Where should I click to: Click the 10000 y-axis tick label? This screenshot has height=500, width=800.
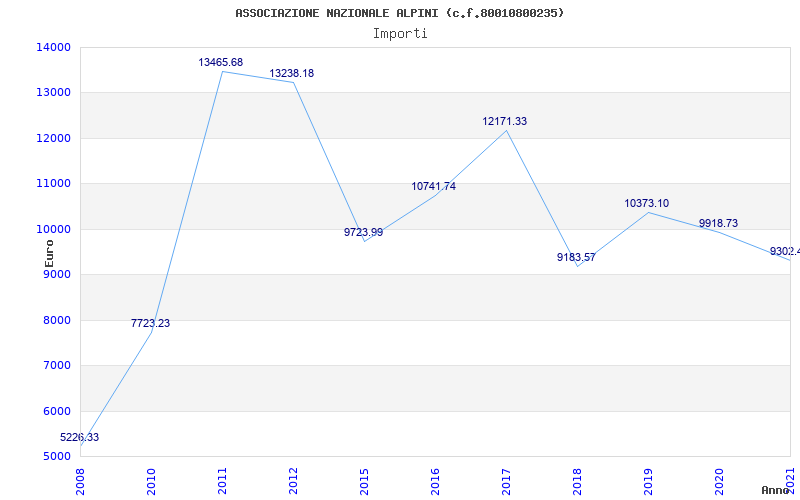click(53, 229)
